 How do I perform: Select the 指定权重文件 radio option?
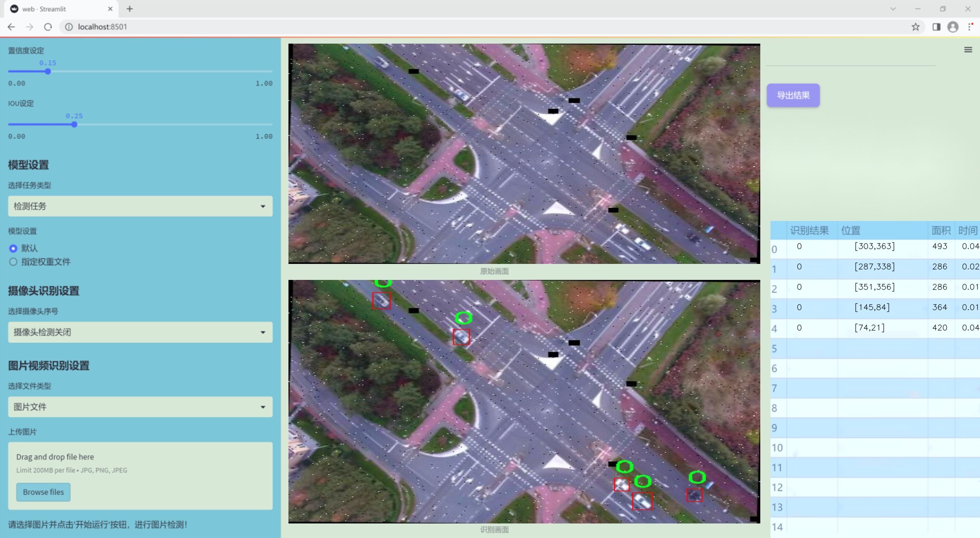pyautogui.click(x=13, y=262)
